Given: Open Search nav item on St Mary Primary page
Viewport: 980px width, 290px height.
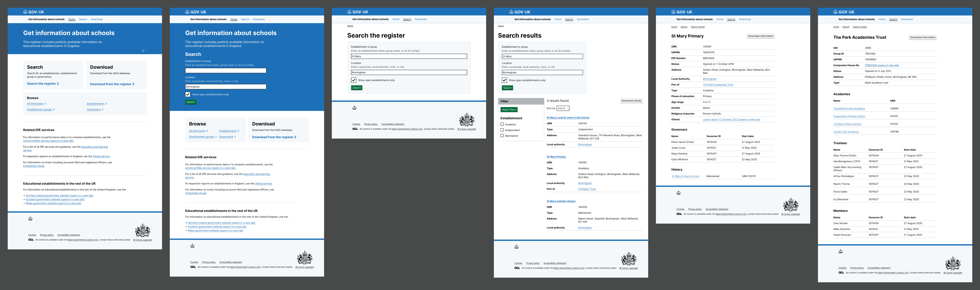Looking at the screenshot, I should click(x=731, y=19).
